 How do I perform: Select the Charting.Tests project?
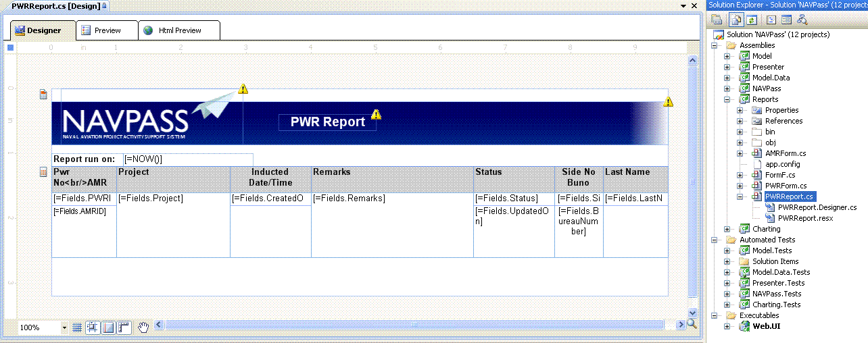coord(777,305)
